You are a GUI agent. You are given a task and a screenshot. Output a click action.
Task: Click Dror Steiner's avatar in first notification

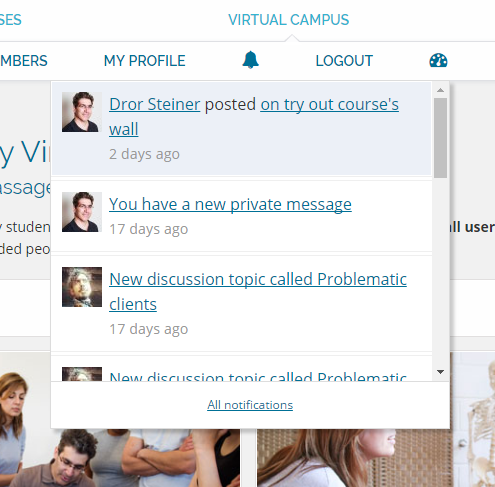[82, 112]
